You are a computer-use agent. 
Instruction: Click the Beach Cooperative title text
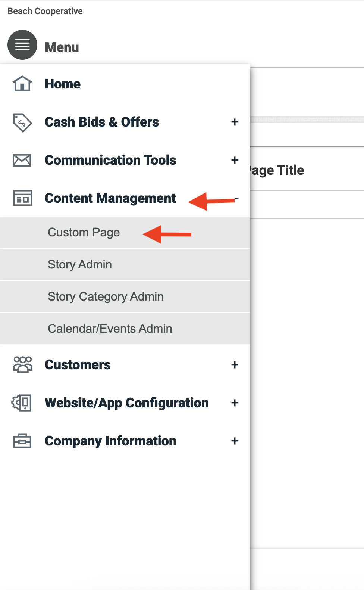(45, 11)
